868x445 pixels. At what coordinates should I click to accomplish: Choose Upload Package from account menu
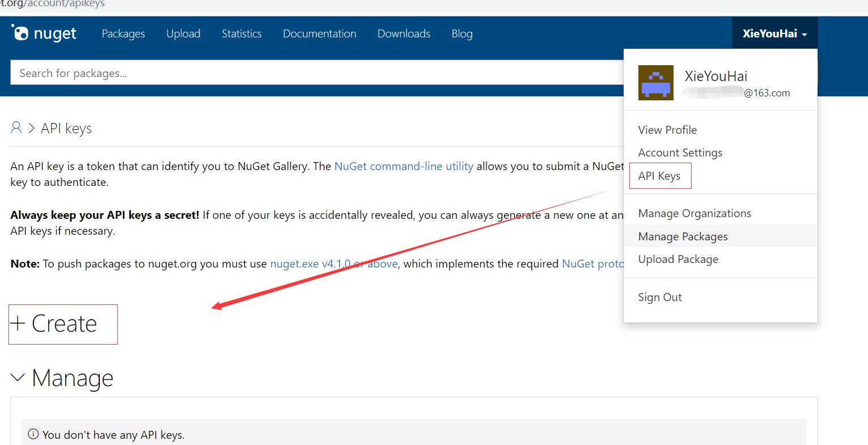pyautogui.click(x=678, y=259)
